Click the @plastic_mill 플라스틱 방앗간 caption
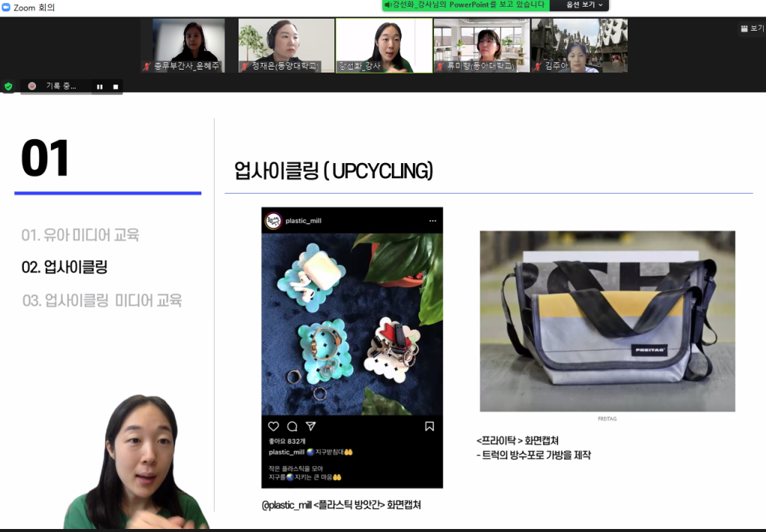 click(341, 504)
